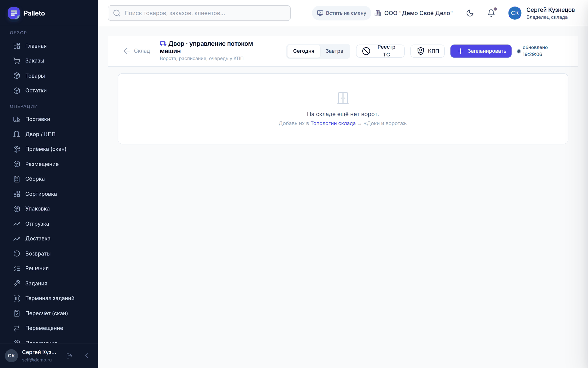Toggle dark mode with the moon icon
Image resolution: width=588 pixels, height=368 pixels.
[x=470, y=13]
